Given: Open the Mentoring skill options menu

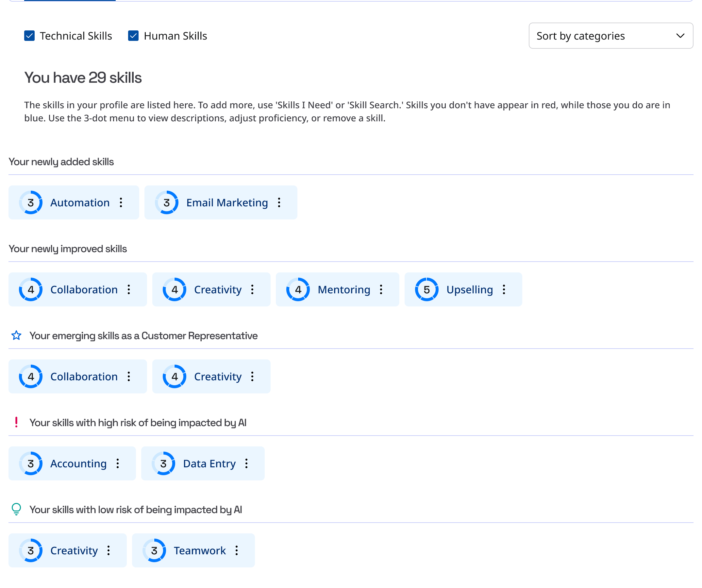Looking at the screenshot, I should click(381, 290).
